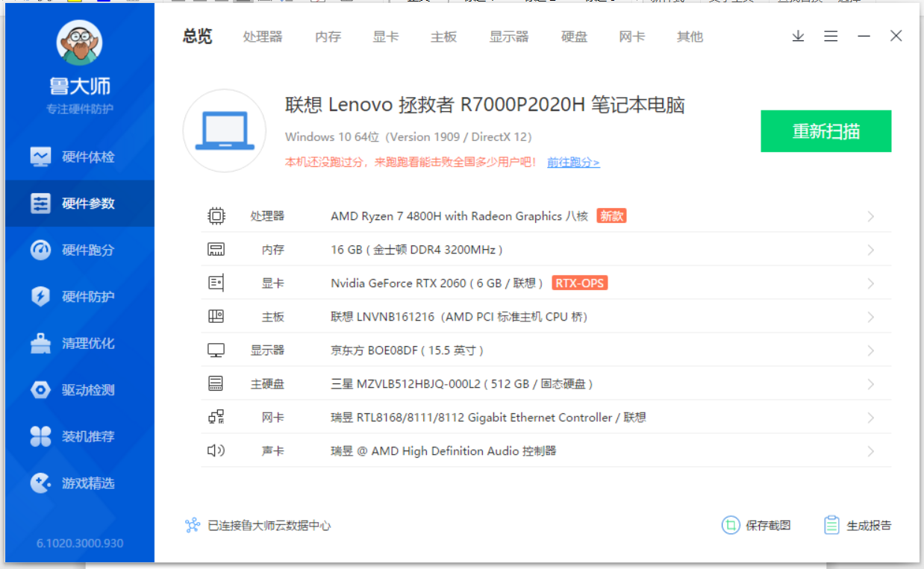This screenshot has height=569, width=924.
Task: Switch to the 总览 tab
Action: tap(198, 37)
